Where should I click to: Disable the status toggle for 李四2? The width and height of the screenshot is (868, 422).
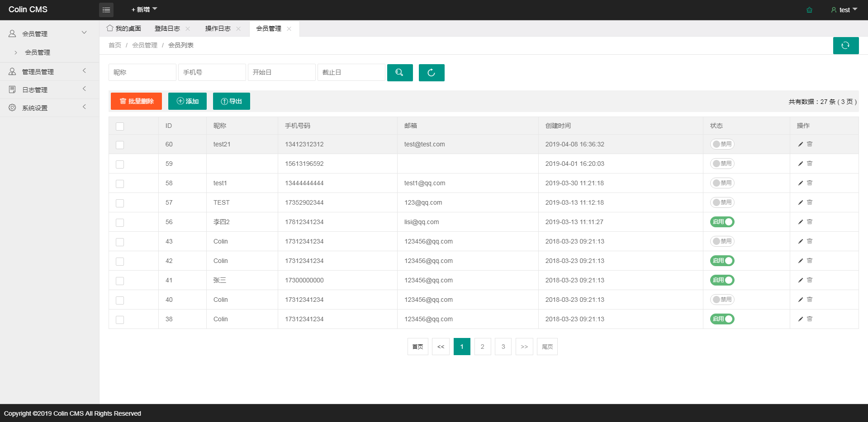tap(722, 222)
